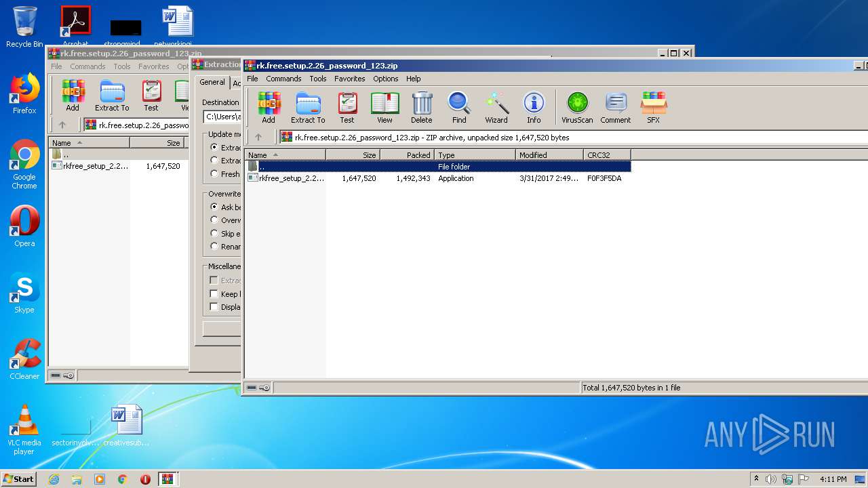Select Overwrite without prompt radio
This screenshot has width=868, height=488.
[214, 220]
